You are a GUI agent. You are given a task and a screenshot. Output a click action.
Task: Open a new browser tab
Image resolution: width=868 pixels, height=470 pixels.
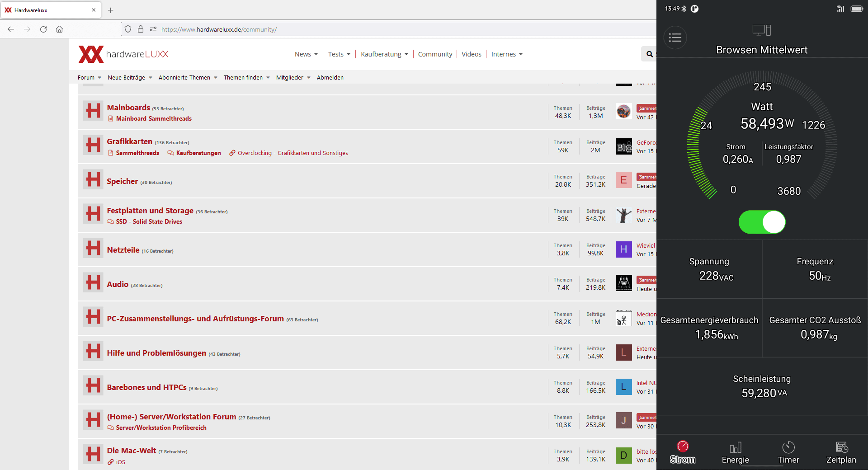coord(111,10)
